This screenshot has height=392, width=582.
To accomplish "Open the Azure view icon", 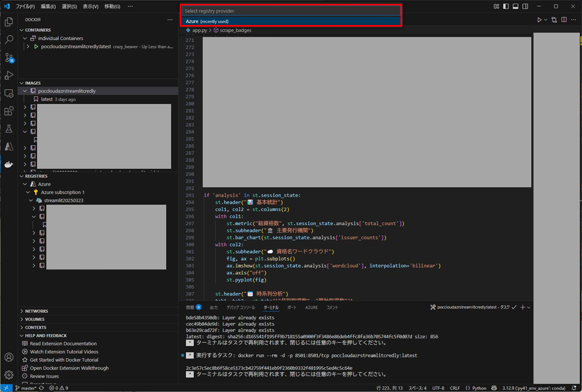I will tap(9, 146).
